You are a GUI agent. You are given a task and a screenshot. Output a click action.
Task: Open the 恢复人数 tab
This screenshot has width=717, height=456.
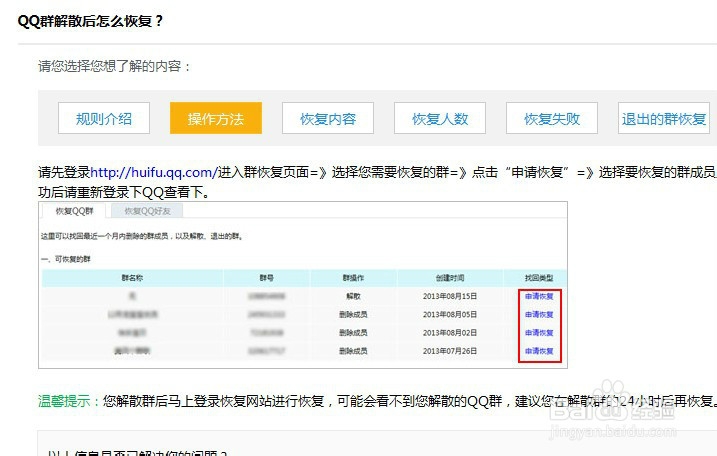click(x=440, y=118)
